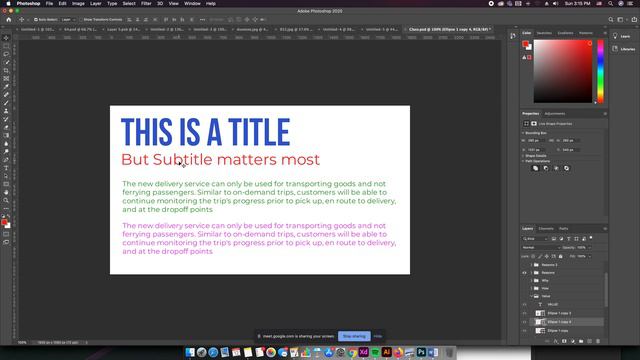Expand the Why layer group
640x360 pixels.
(531, 280)
